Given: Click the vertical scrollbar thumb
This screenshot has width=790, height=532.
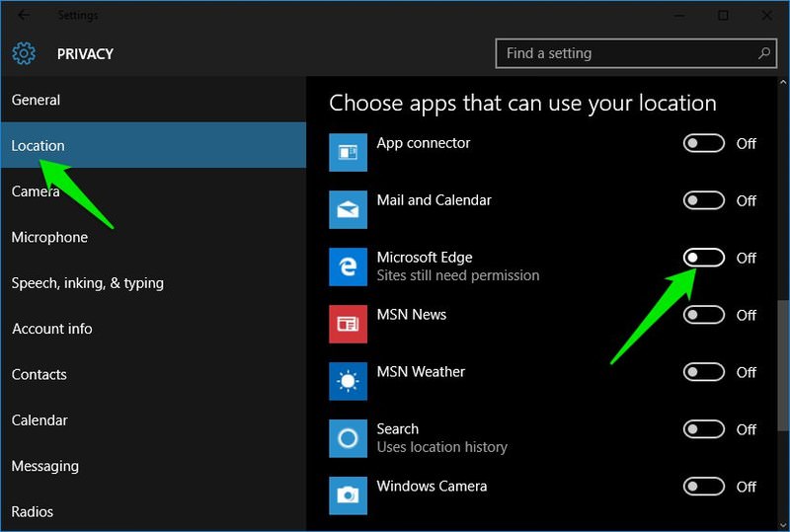Looking at the screenshot, I should click(x=783, y=365).
